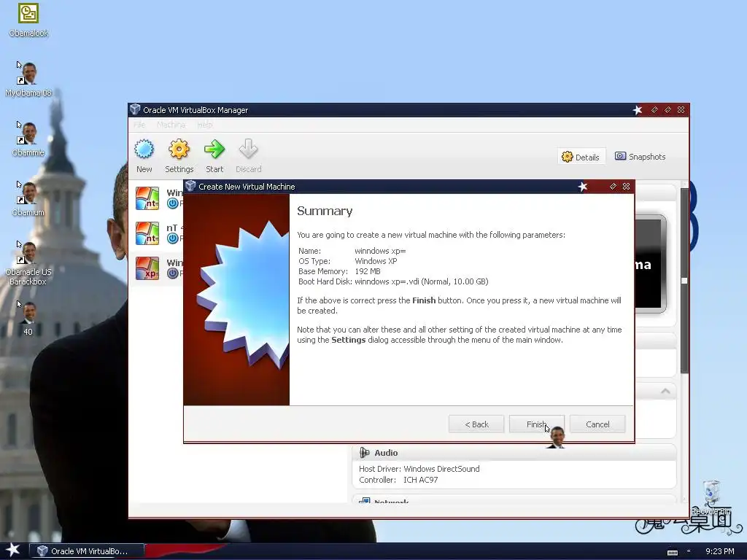Open the Obamalook desktop icon
The image size is (747, 560).
[28, 20]
